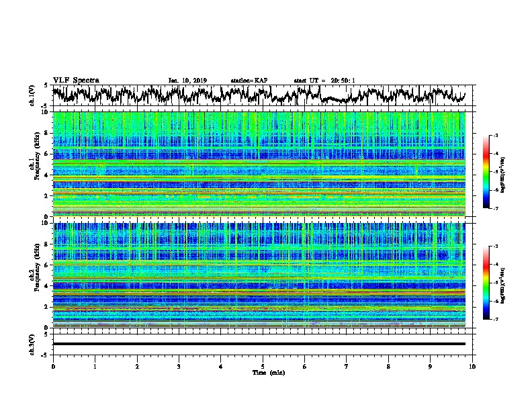Click time axis tick label "0"
Screen dimensions: 532x411
[53, 367]
